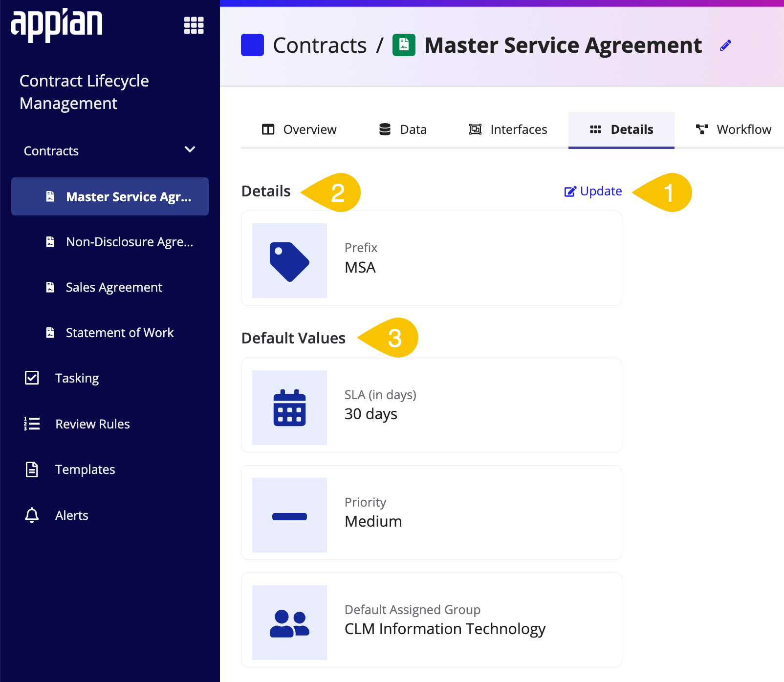
Task: Click the Non-Disclosure Agre... document icon
Action: (x=50, y=242)
